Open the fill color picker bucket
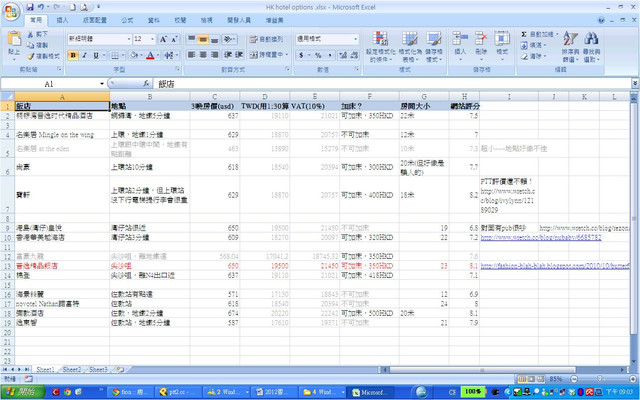Screen dimensions: 640x400 pyautogui.click(x=133, y=55)
